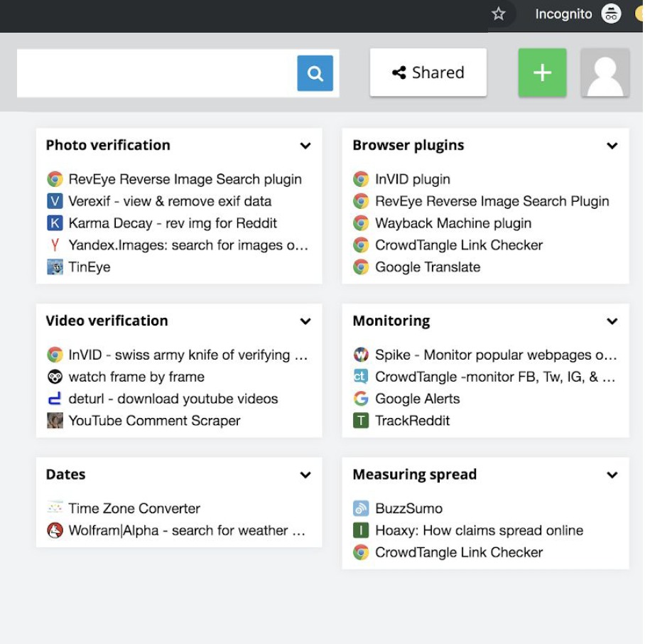Bookmark page with the star icon
Image resolution: width=645 pixels, height=644 pixels.
pos(499,14)
